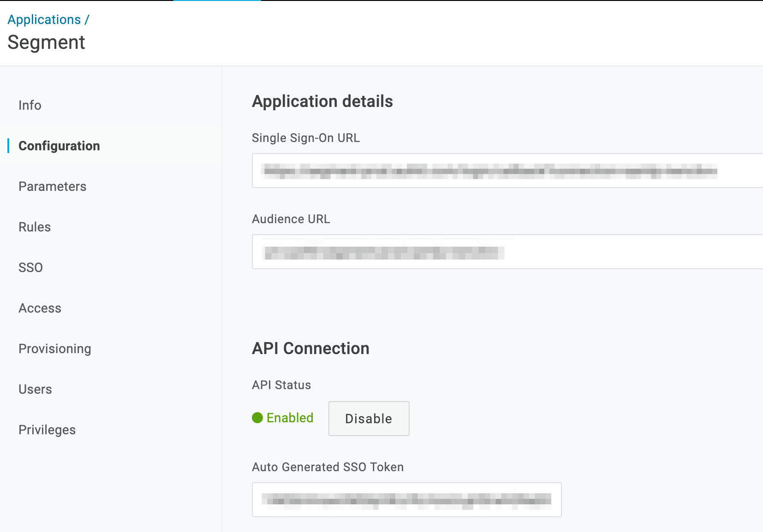View the Provisioning settings

(x=54, y=349)
